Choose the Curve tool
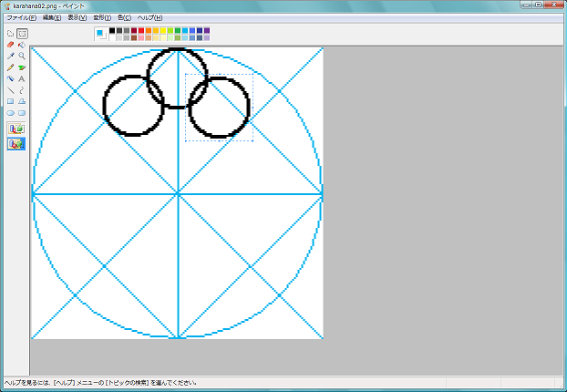 pyautogui.click(x=22, y=90)
